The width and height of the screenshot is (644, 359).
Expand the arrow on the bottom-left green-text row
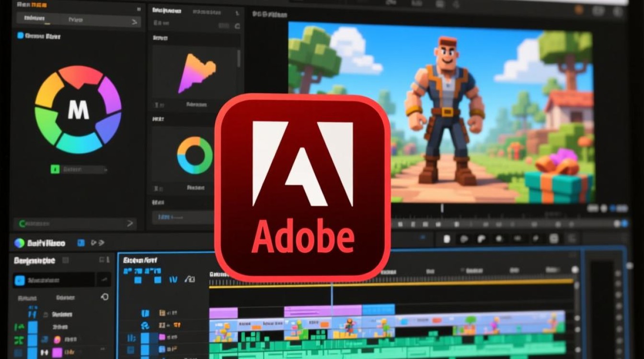[129, 223]
